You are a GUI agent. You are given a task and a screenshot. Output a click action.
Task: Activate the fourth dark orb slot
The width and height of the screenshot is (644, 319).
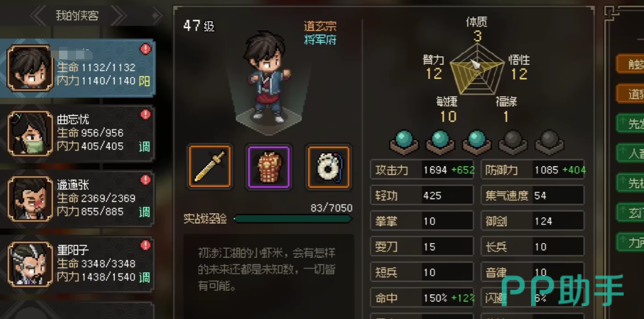tap(512, 142)
